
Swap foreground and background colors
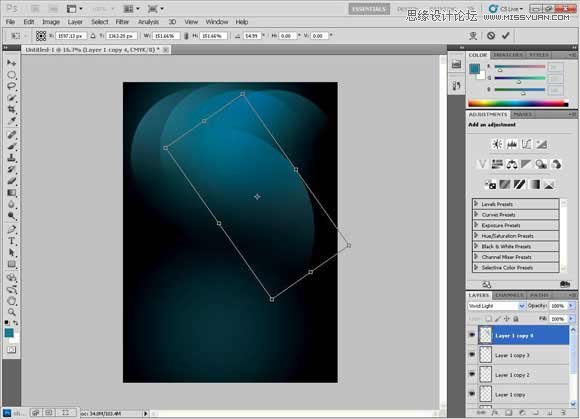click(16, 323)
